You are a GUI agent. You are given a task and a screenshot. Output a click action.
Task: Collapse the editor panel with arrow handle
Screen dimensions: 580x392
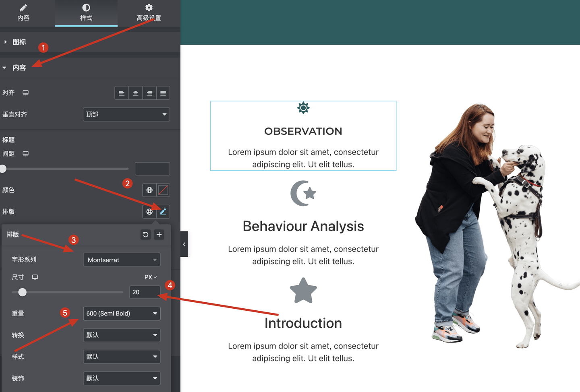click(184, 244)
